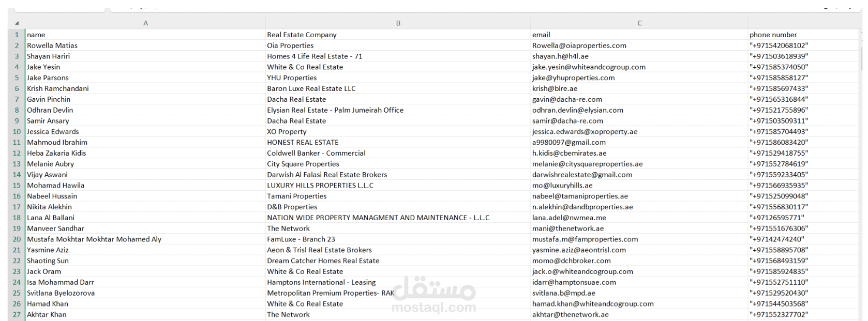Click Elysian Real Estate - Palm Jumeirah Office cell
This screenshot has width=868, height=321.
click(x=398, y=110)
